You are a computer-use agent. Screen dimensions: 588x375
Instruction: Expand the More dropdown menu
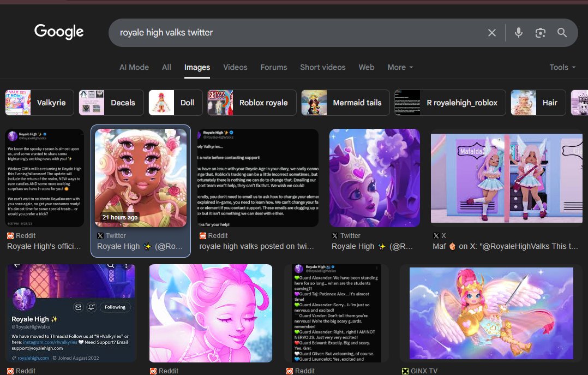coord(400,67)
